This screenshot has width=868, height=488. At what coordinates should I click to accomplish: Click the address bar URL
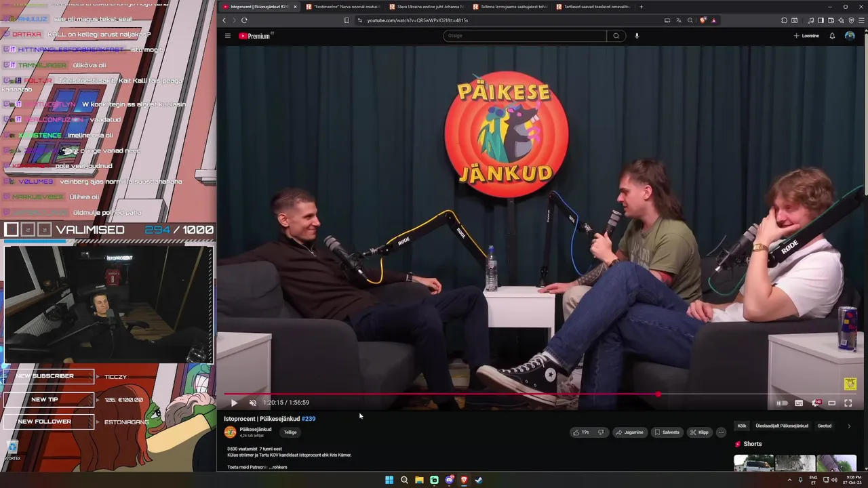[x=418, y=20]
